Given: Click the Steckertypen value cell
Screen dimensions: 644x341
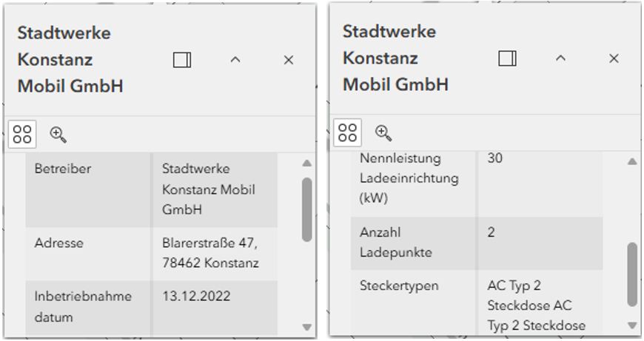Looking at the screenshot, I should coord(536,305).
